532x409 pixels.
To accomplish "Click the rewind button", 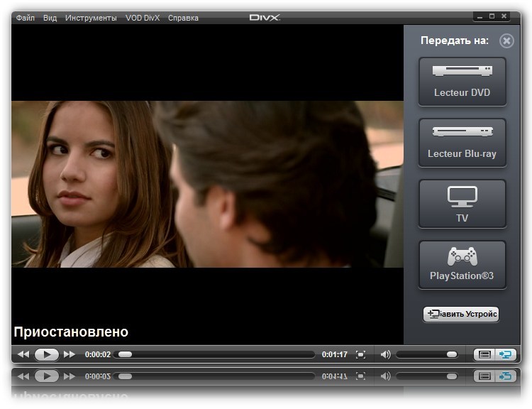I will tap(23, 354).
